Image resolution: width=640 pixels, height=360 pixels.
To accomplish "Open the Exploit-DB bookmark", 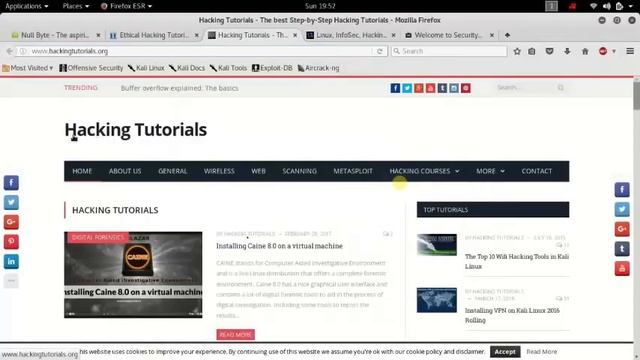I will pos(272,68).
